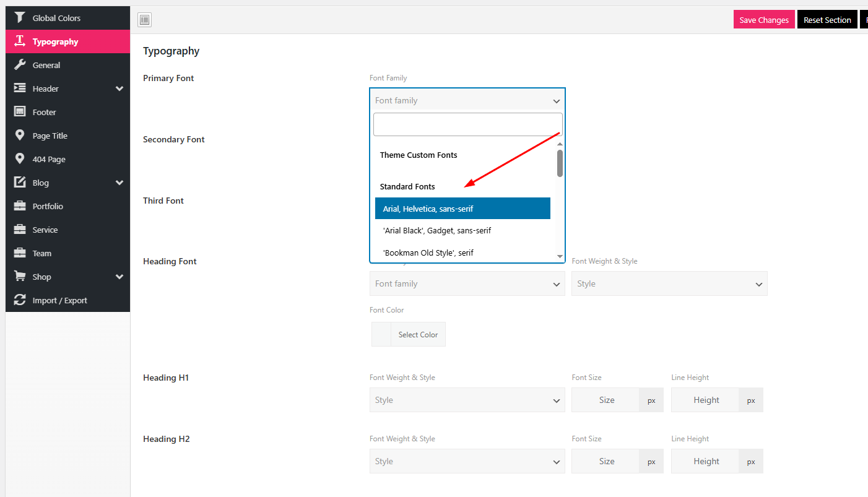This screenshot has width=868, height=497.
Task: Click the Heading Font color swatch
Action: (x=381, y=334)
